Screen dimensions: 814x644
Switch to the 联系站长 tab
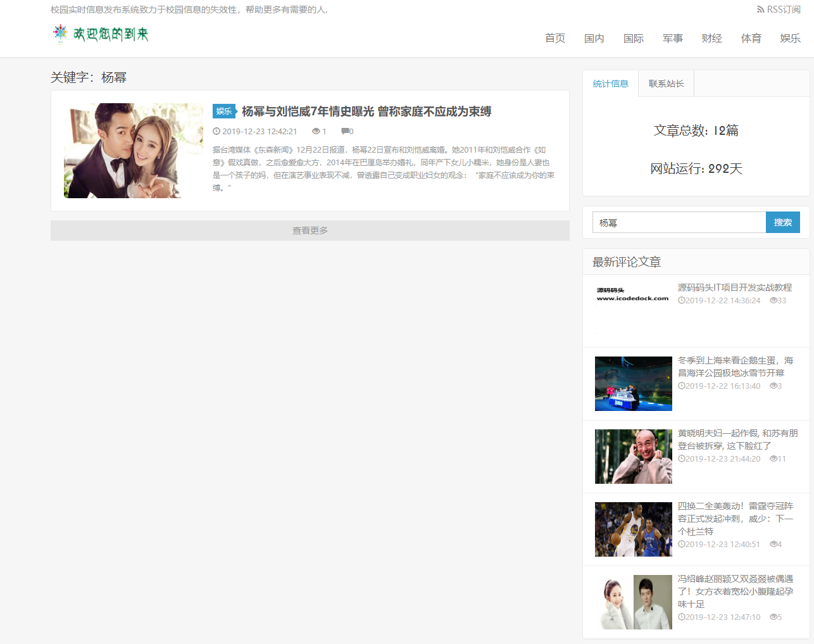(665, 83)
